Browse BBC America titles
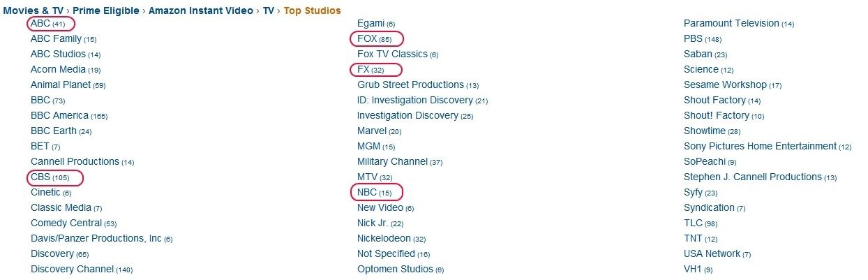This screenshot has width=868, height=280. coord(59,116)
